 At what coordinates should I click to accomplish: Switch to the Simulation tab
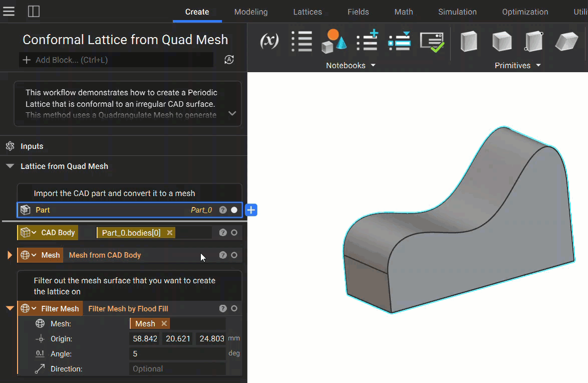(x=457, y=12)
